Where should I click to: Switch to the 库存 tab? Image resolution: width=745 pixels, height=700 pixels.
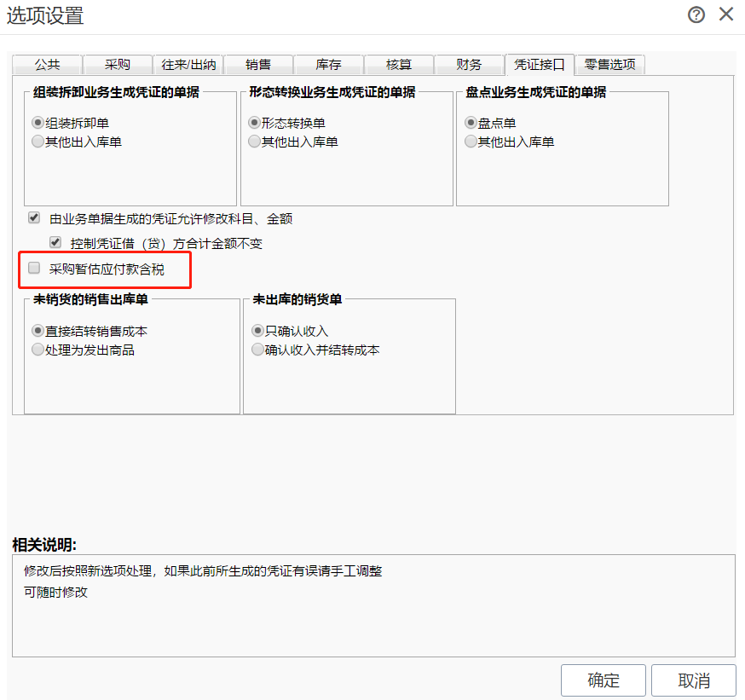click(328, 65)
